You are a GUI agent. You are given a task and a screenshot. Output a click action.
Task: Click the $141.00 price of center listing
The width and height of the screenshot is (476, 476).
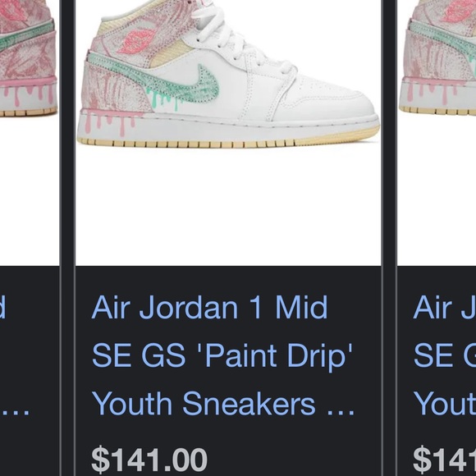tap(149, 460)
